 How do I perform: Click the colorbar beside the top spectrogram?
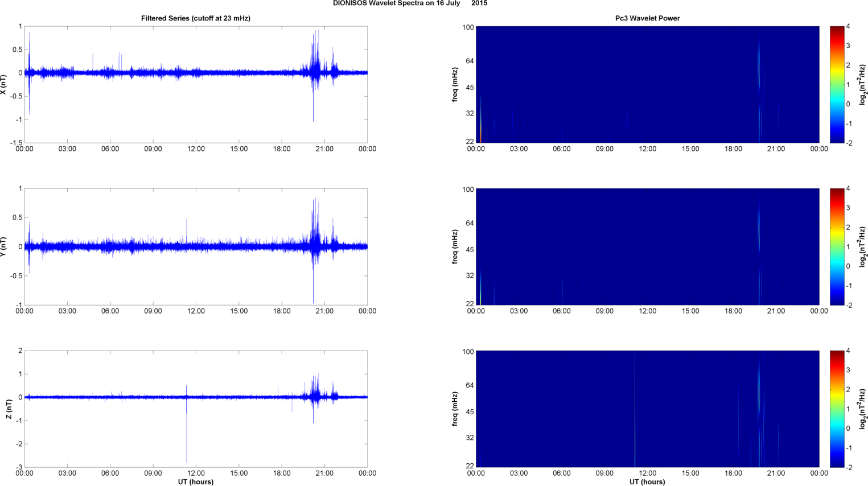[x=837, y=84]
